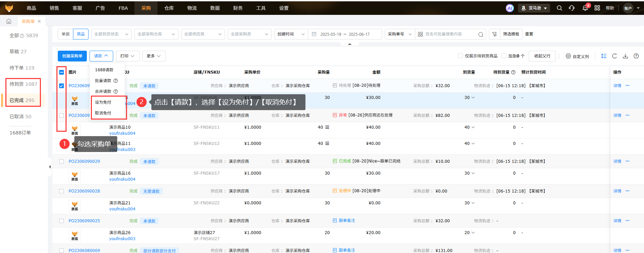Click the filter funnel icon

tap(494, 34)
